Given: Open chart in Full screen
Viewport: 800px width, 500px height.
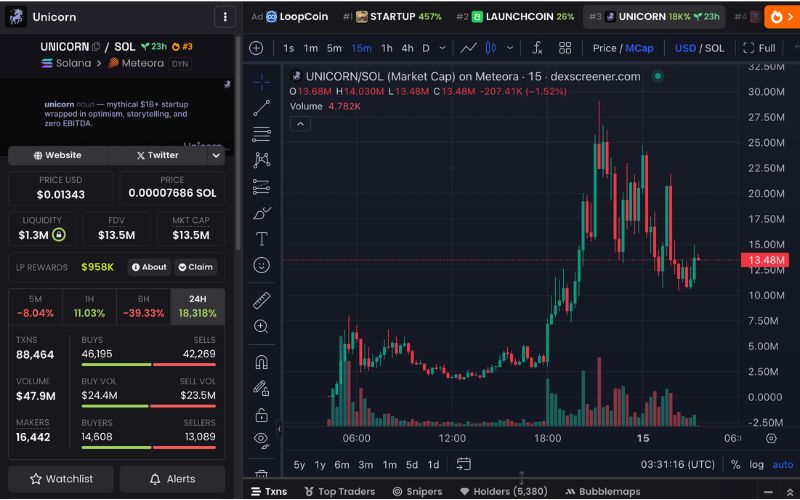Looking at the screenshot, I should 759,48.
